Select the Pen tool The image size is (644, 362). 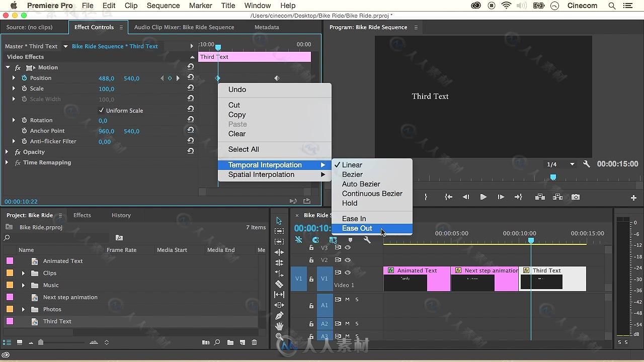click(279, 316)
